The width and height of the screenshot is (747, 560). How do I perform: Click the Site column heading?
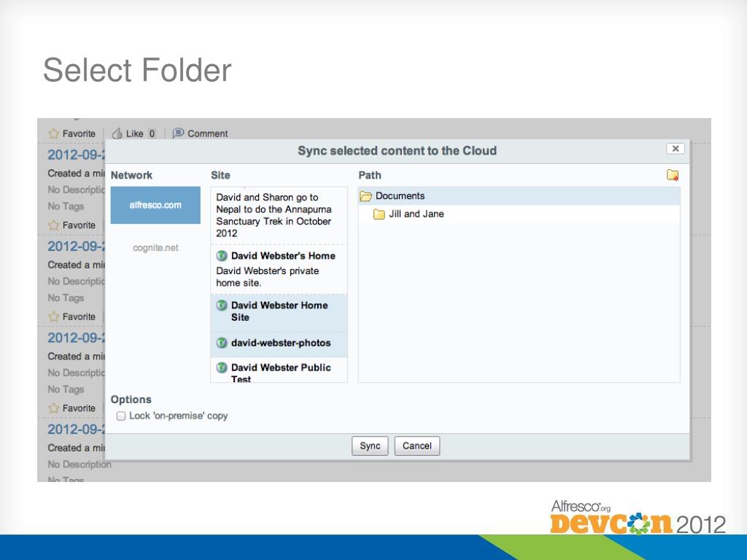pos(220,175)
